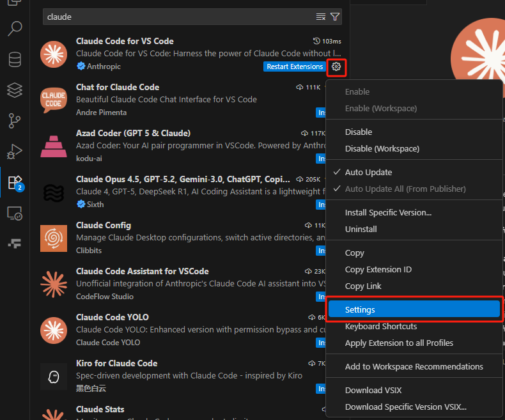Install the Azad Coder extension

(x=321, y=159)
